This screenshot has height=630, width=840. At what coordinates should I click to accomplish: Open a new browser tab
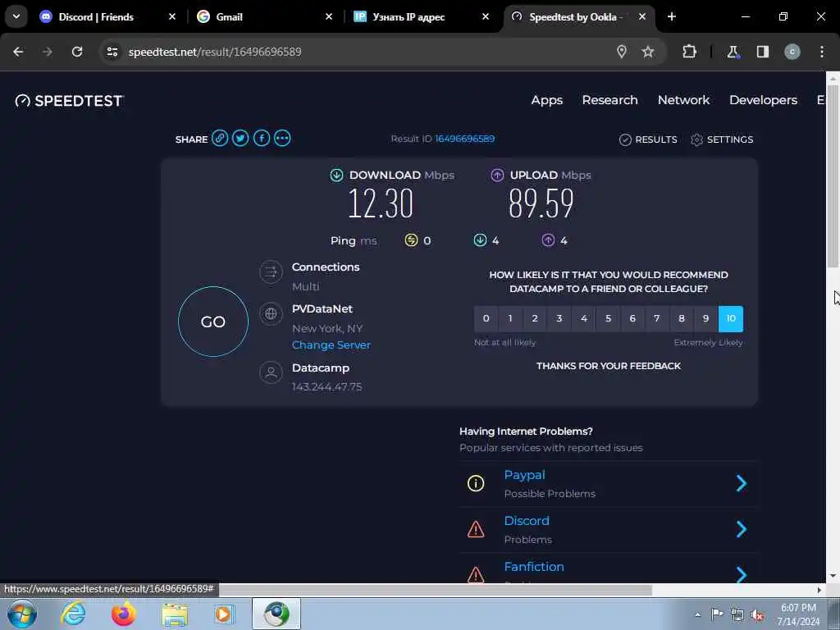(672, 16)
